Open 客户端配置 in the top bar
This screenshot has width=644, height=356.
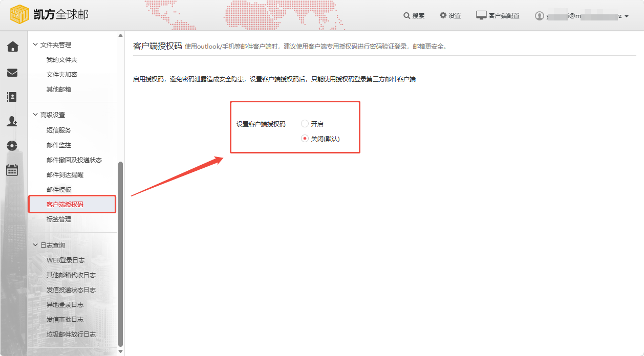(504, 16)
